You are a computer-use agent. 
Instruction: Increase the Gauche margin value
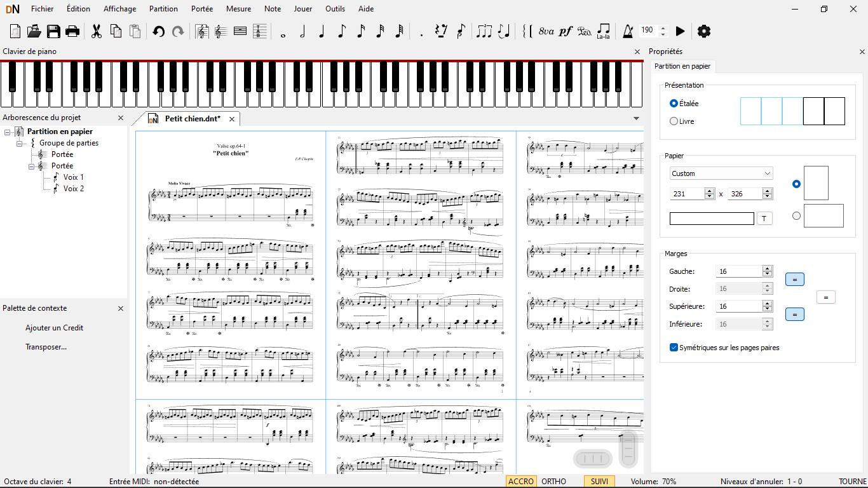point(768,268)
